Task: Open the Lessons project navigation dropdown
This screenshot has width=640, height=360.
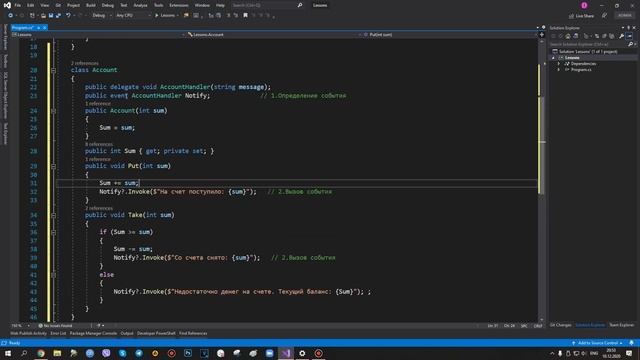Action: (x=98, y=35)
